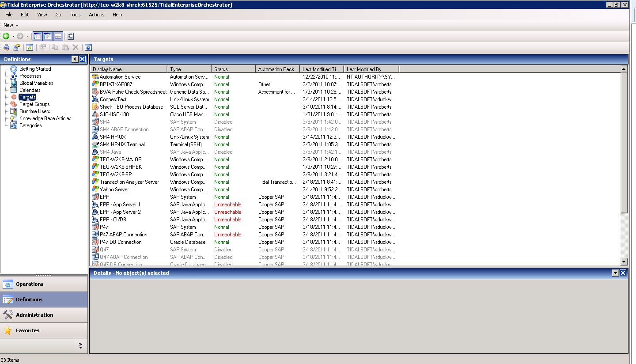Close the Details pane with the X

point(623,273)
